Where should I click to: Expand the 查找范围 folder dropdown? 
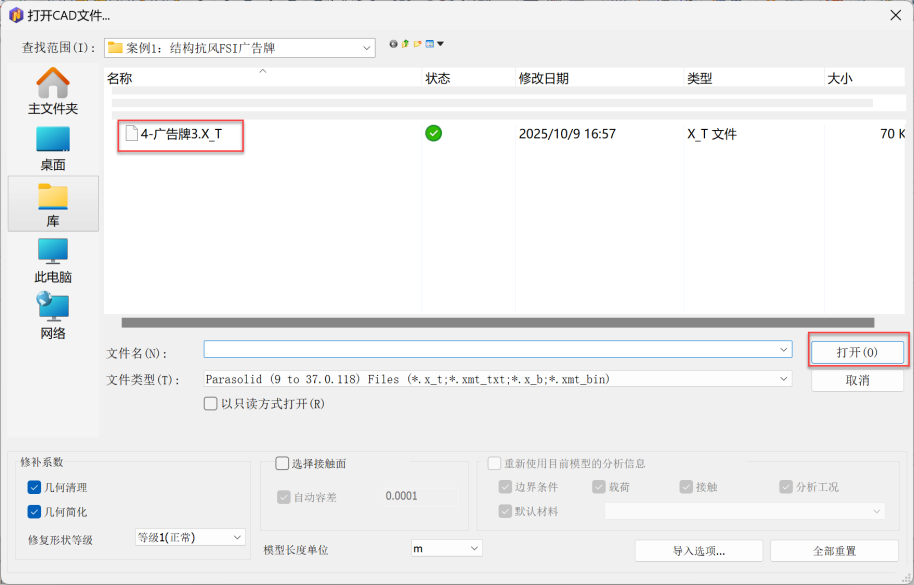367,48
